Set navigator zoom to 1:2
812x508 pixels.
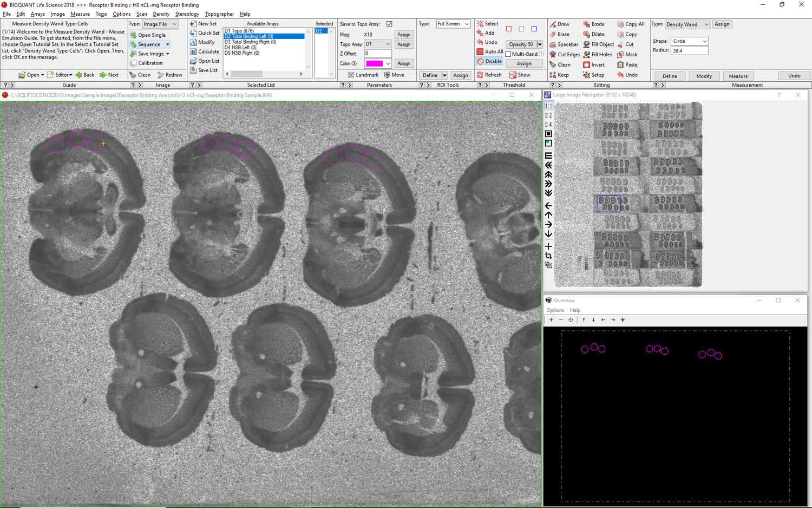[x=548, y=115]
